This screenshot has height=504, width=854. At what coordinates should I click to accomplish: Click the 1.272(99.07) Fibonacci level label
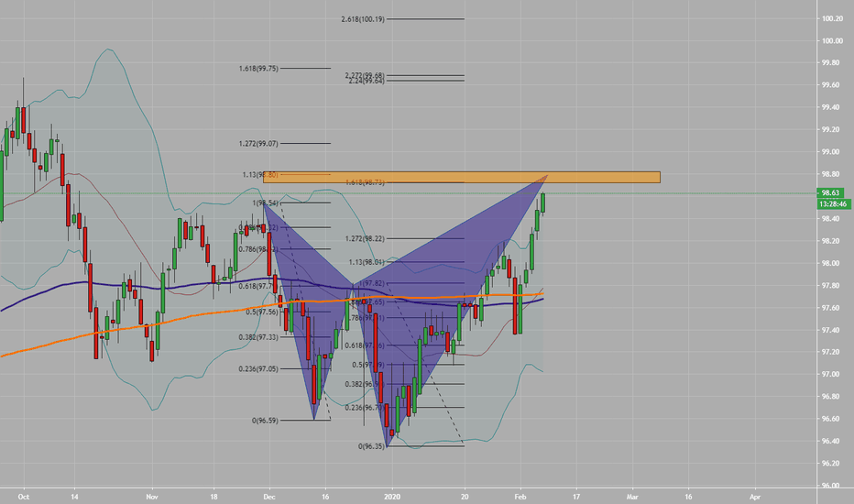coord(258,144)
